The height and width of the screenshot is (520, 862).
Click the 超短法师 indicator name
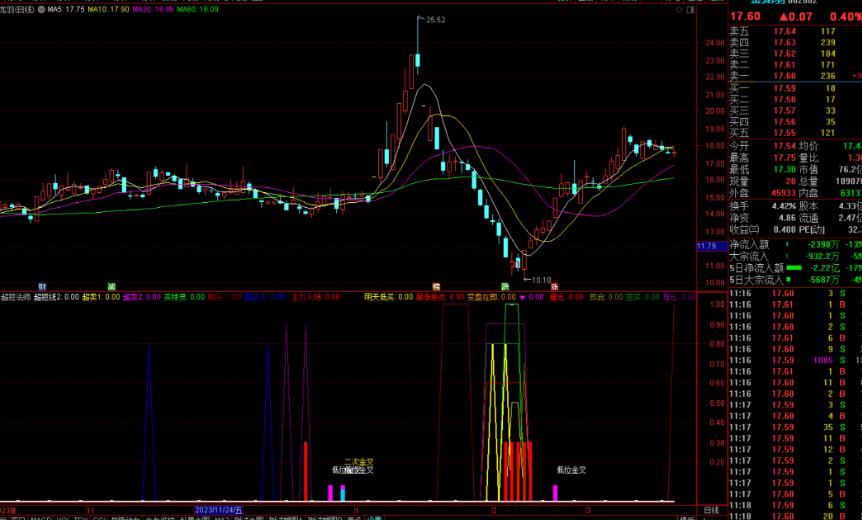pos(16,297)
